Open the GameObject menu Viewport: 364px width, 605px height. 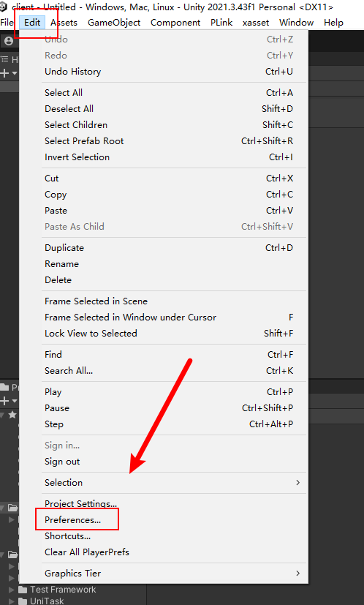click(114, 23)
